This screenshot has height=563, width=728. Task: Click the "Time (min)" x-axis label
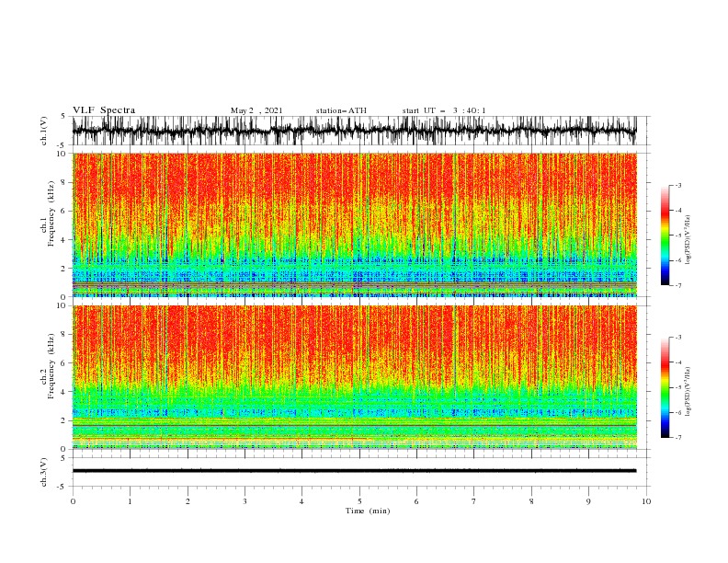click(368, 511)
